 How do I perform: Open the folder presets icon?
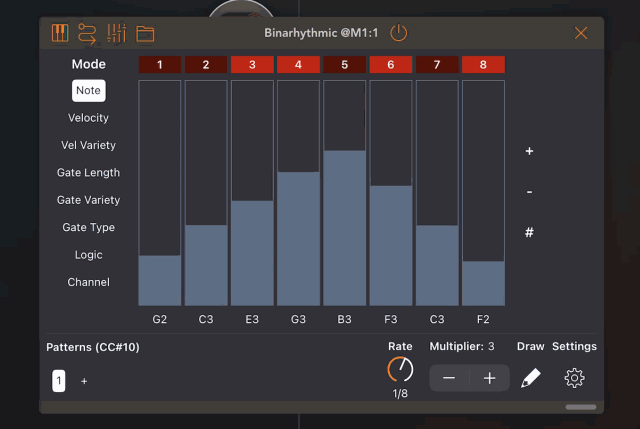(145, 33)
